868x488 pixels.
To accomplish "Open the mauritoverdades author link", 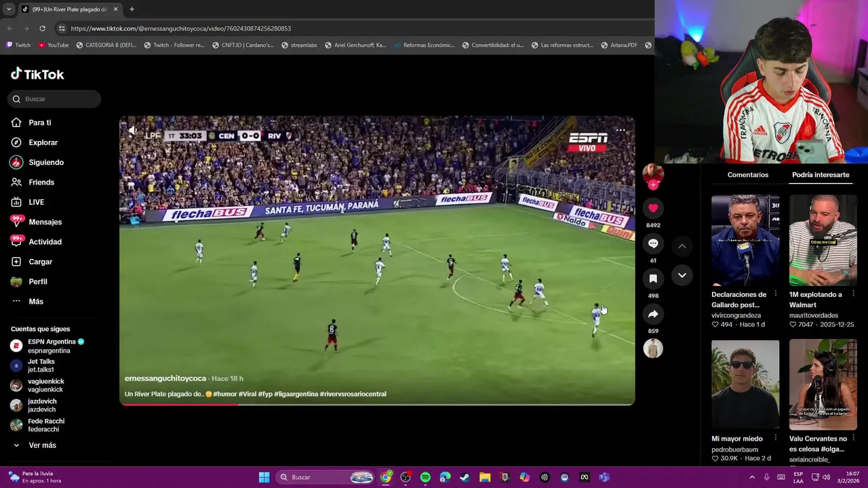I will (814, 315).
